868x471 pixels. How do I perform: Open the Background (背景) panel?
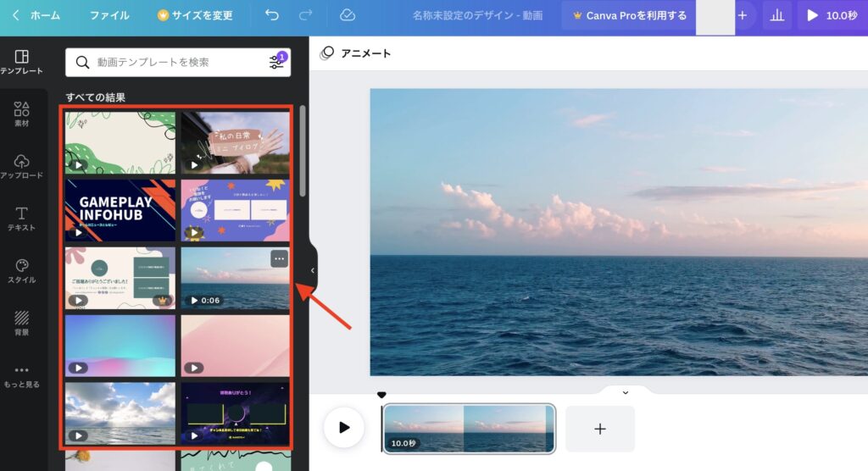21,324
